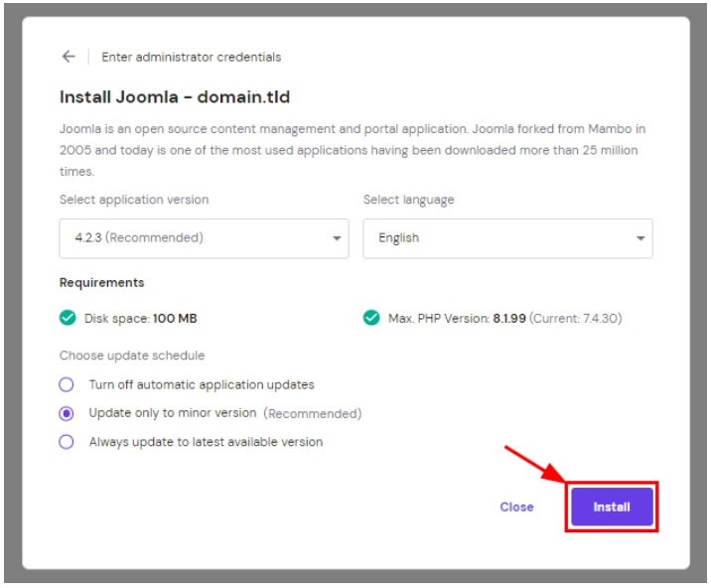Viewport: 711px width, 588px height.
Task: Click the Choose update schedule label
Action: click(132, 356)
